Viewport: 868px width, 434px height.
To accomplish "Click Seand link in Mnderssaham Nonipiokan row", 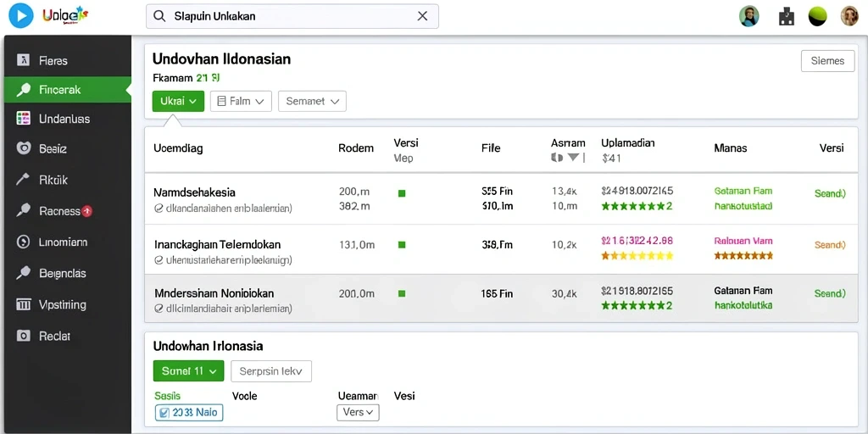I will pos(830,293).
